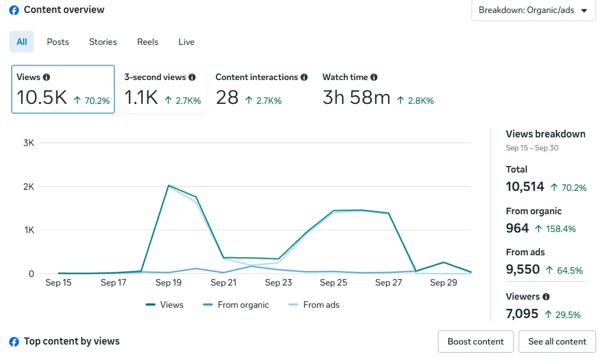Click the Facebook icon beside Content overview

pyautogui.click(x=14, y=10)
